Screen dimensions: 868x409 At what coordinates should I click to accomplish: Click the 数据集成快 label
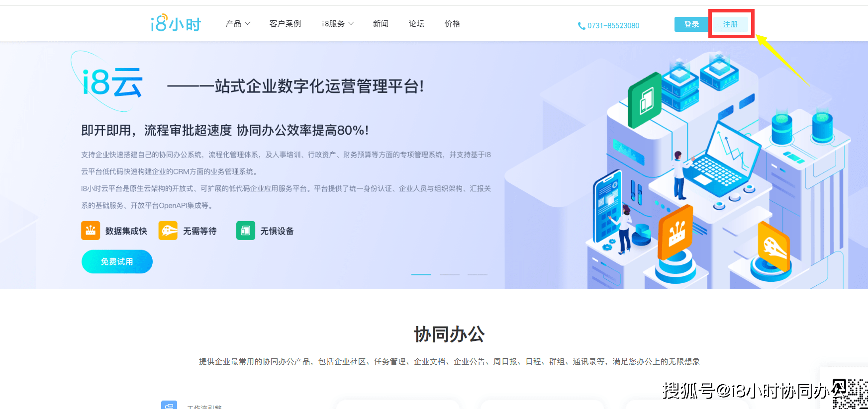126,231
